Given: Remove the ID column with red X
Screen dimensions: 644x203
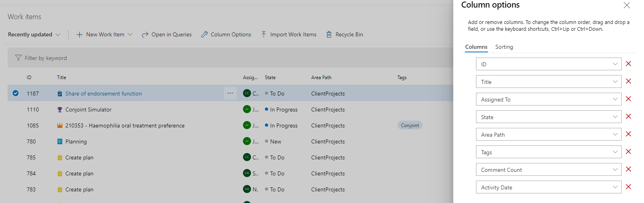Looking at the screenshot, I should pyautogui.click(x=628, y=64).
